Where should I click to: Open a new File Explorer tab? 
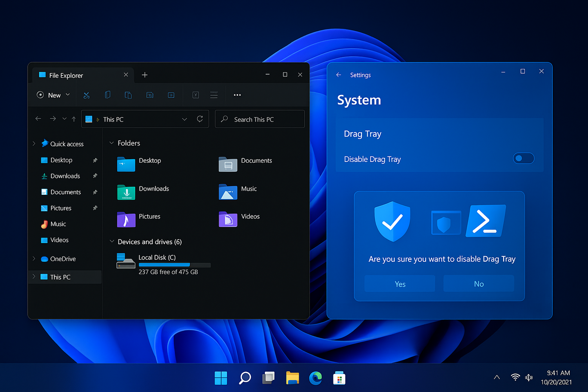(x=145, y=74)
